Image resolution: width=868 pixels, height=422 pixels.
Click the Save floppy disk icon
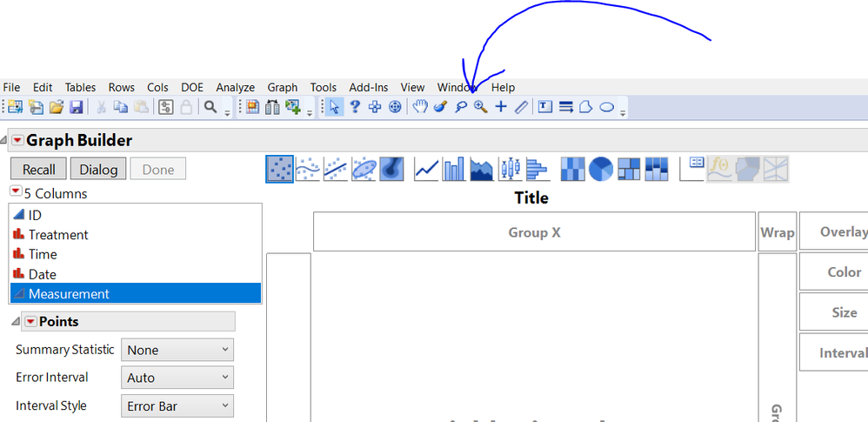(76, 107)
